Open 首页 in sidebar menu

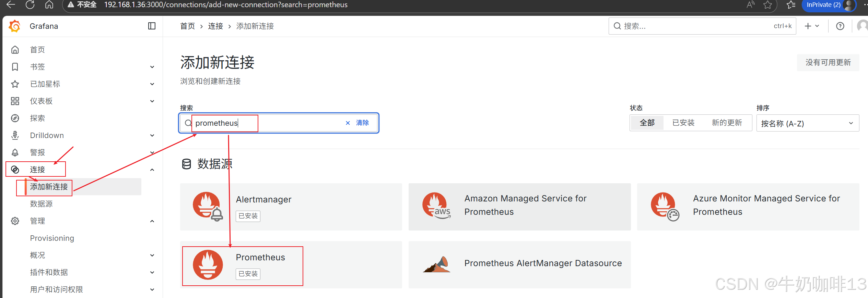(37, 50)
